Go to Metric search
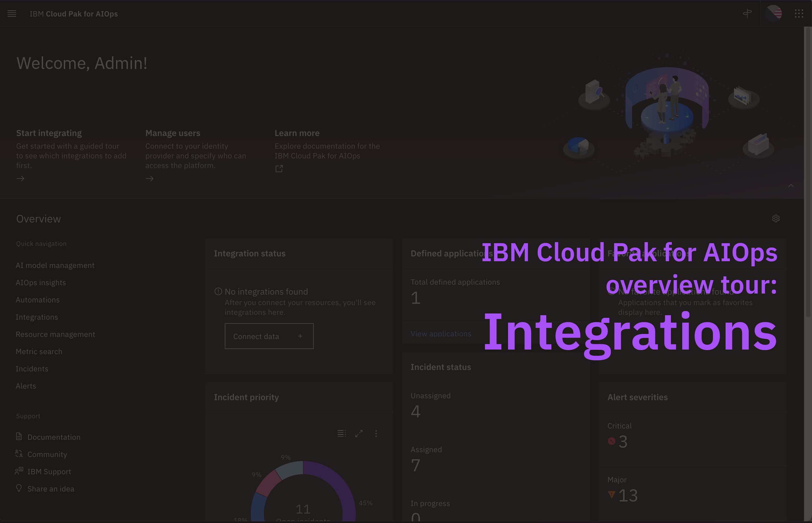The image size is (812, 523). coord(39,351)
